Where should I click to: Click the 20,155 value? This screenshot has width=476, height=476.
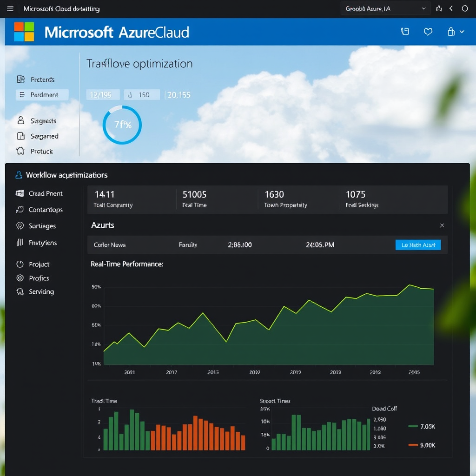[x=179, y=95]
